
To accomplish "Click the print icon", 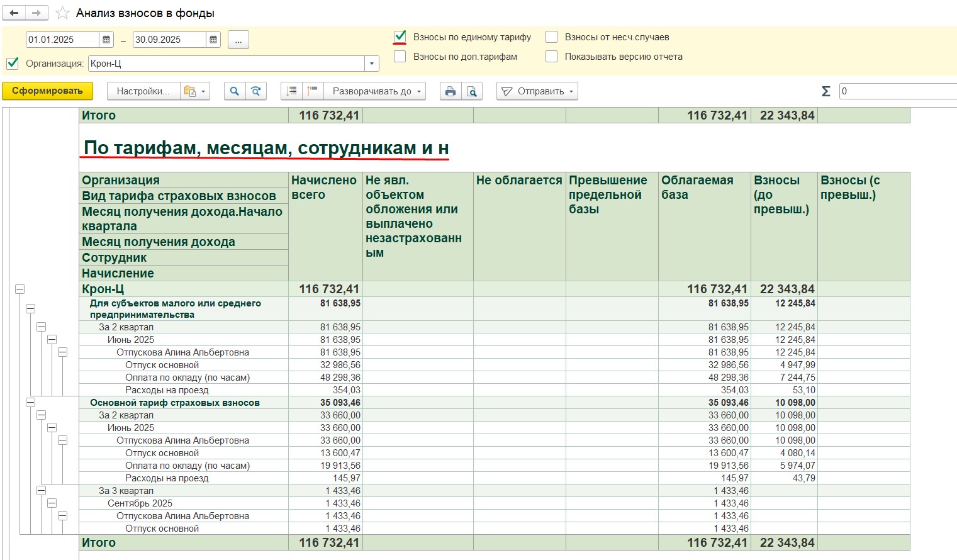I will [450, 91].
